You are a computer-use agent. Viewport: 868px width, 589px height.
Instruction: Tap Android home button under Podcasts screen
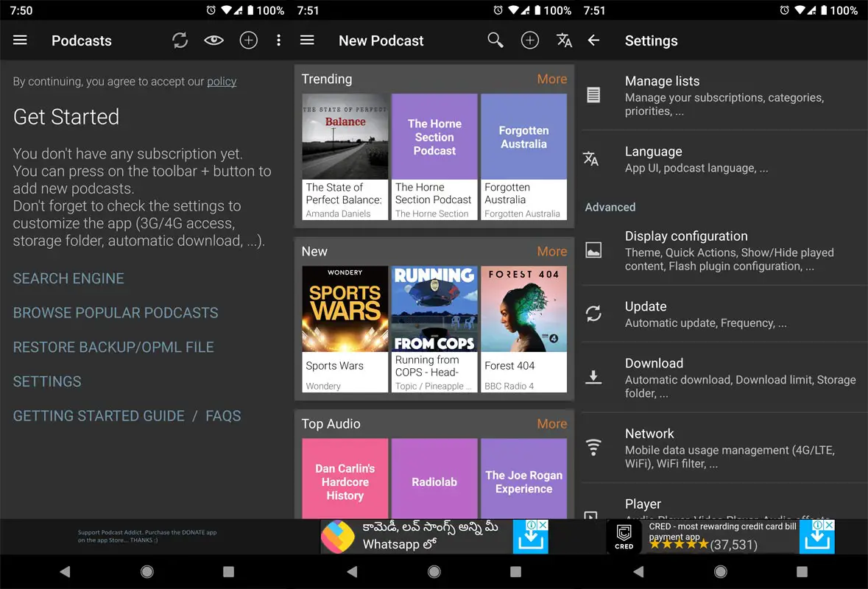[x=147, y=572]
